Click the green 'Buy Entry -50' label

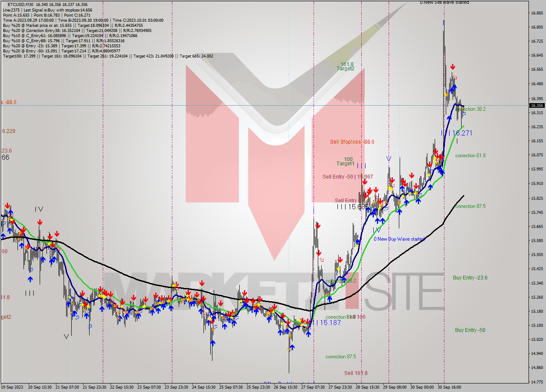[x=470, y=330]
